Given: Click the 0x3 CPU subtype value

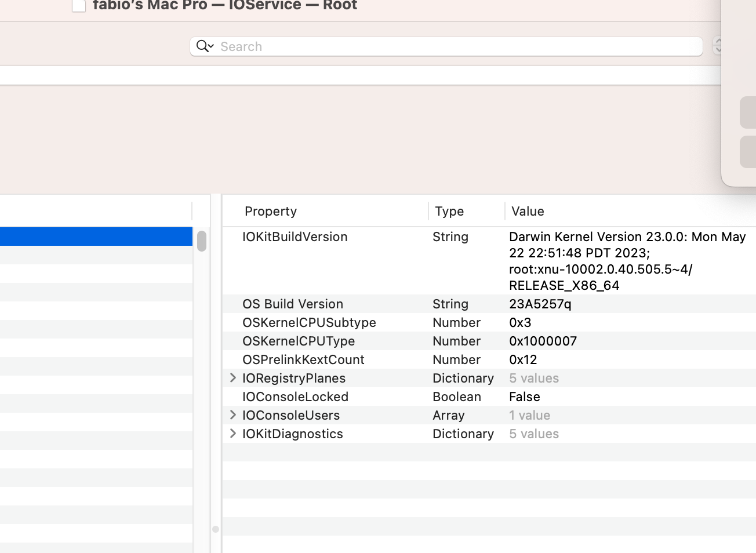Looking at the screenshot, I should click(x=520, y=322).
